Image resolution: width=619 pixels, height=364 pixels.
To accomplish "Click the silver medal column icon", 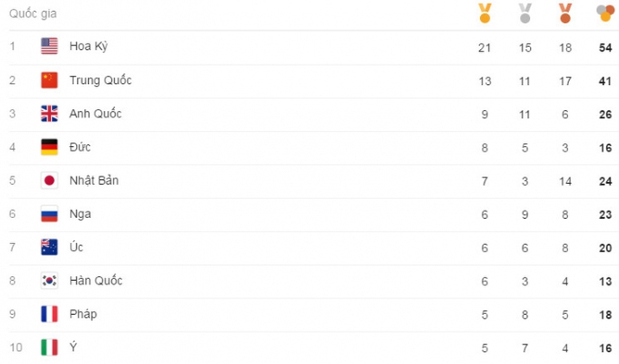I will (x=525, y=13).
